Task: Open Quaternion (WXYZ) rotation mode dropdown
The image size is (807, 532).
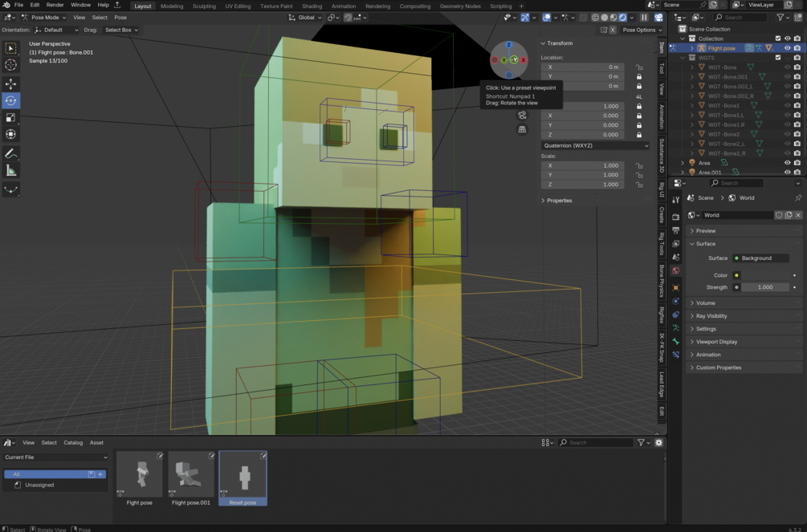Action: point(596,145)
